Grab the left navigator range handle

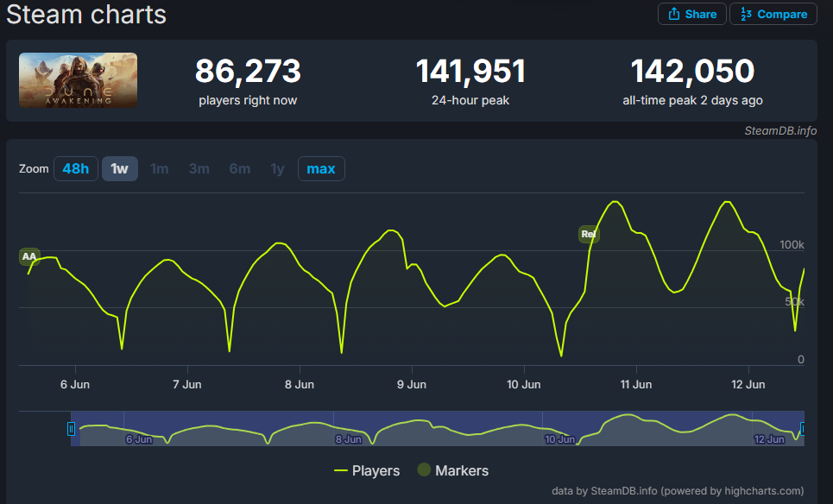coord(71,429)
